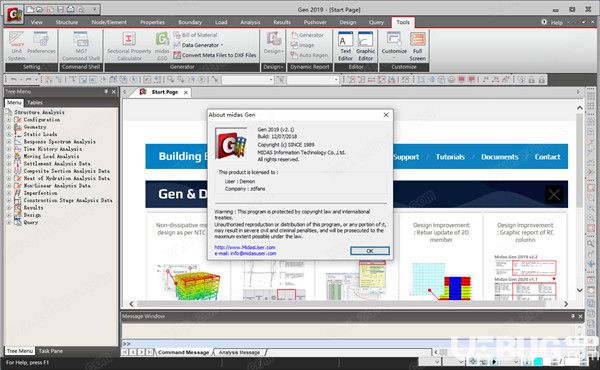Screen dimensions: 600x370
Task: Launch the Sectional Property Calculator
Action: [x=129, y=46]
